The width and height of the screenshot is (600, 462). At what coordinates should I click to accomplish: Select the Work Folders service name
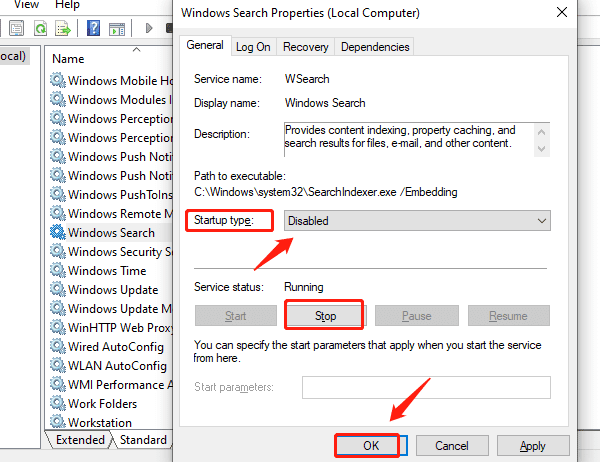(x=103, y=403)
